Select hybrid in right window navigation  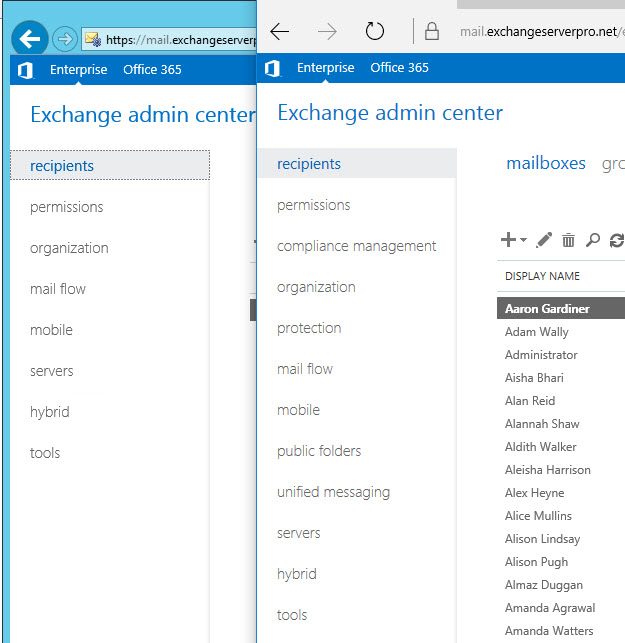coord(297,574)
